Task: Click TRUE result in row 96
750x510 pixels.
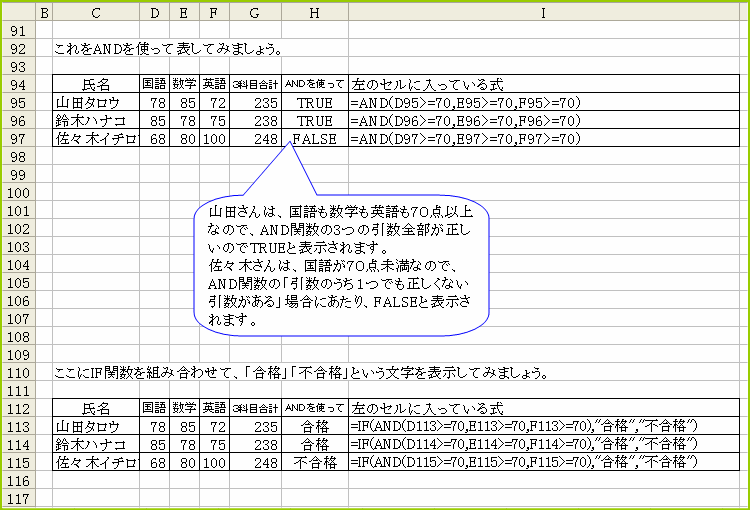Action: point(315,121)
